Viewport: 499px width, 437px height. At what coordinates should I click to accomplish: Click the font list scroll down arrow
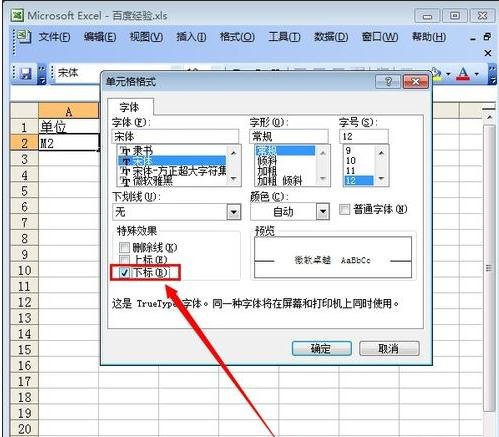point(233,179)
